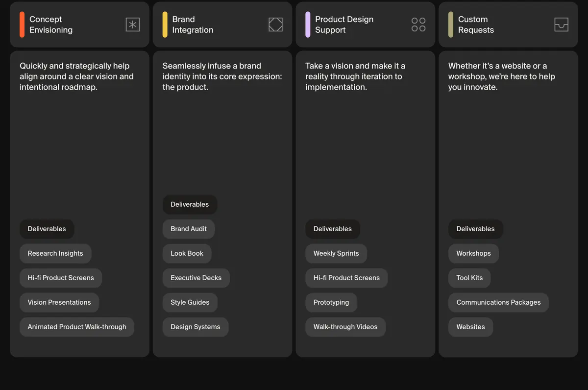Click the lavender bar beside Product Design Support

(308, 24)
